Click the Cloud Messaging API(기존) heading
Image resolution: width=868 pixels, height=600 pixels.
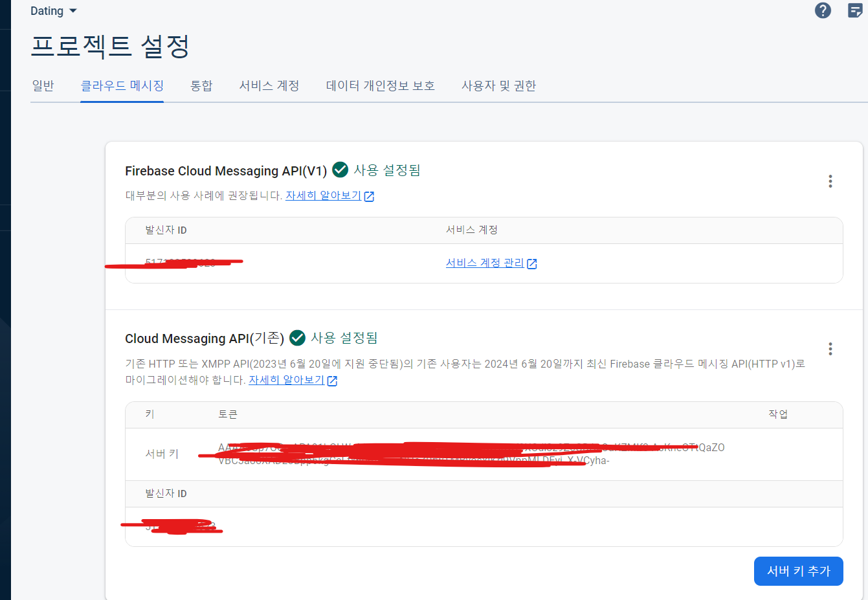tap(205, 339)
